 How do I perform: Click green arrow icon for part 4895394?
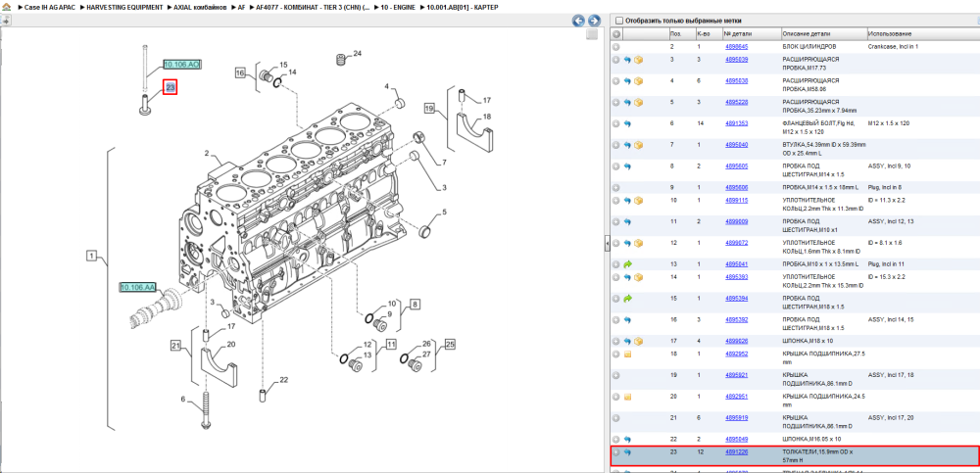click(x=627, y=299)
